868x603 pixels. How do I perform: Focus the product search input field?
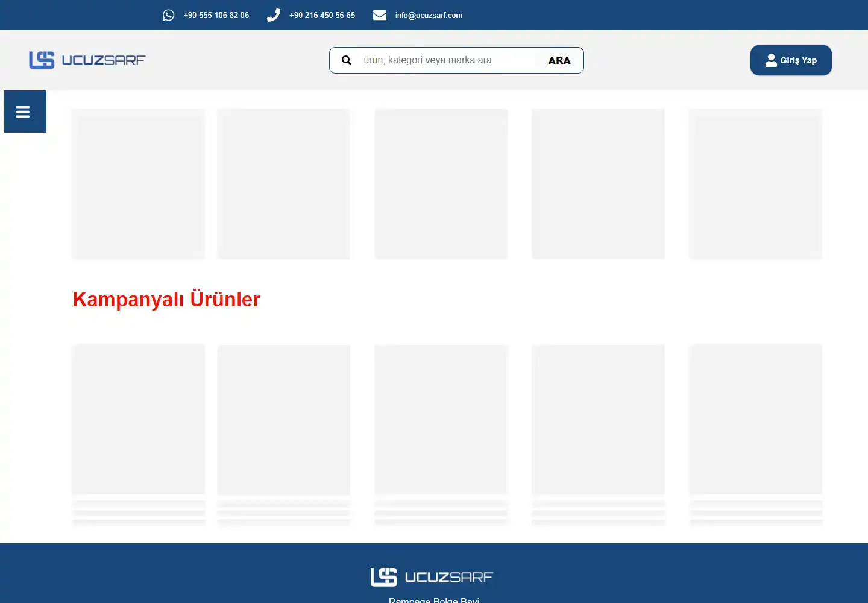pos(446,60)
